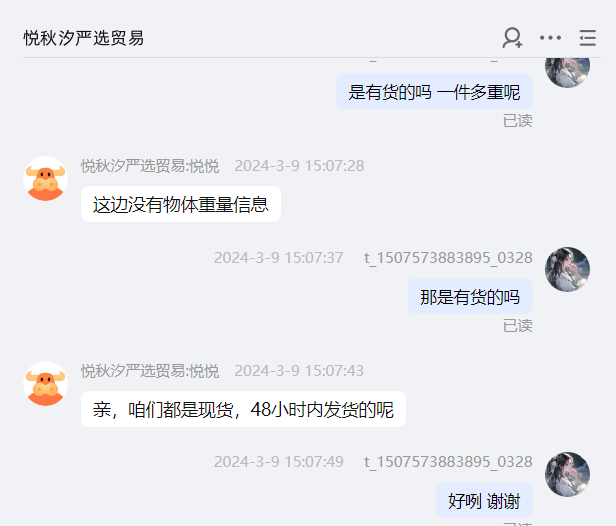The width and height of the screenshot is (616, 526).
Task: Click username t_1507573883895_0328 at 15:07:37
Action: (448, 258)
